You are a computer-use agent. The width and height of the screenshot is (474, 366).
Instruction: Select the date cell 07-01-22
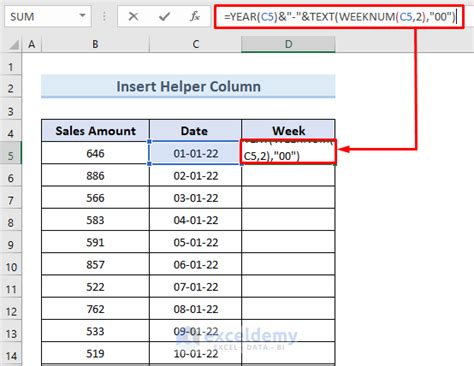click(196, 287)
